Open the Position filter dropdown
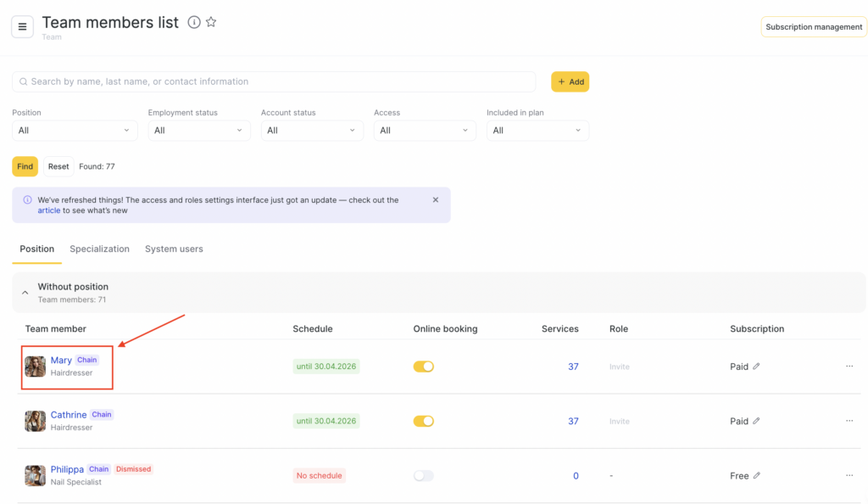The height and width of the screenshot is (504, 868). click(x=75, y=131)
